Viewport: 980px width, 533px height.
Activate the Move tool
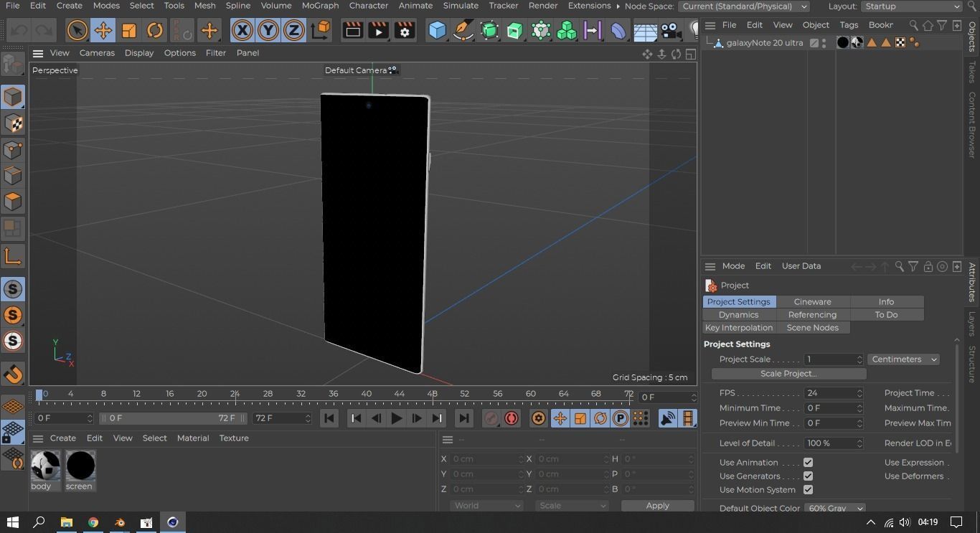coord(103,30)
